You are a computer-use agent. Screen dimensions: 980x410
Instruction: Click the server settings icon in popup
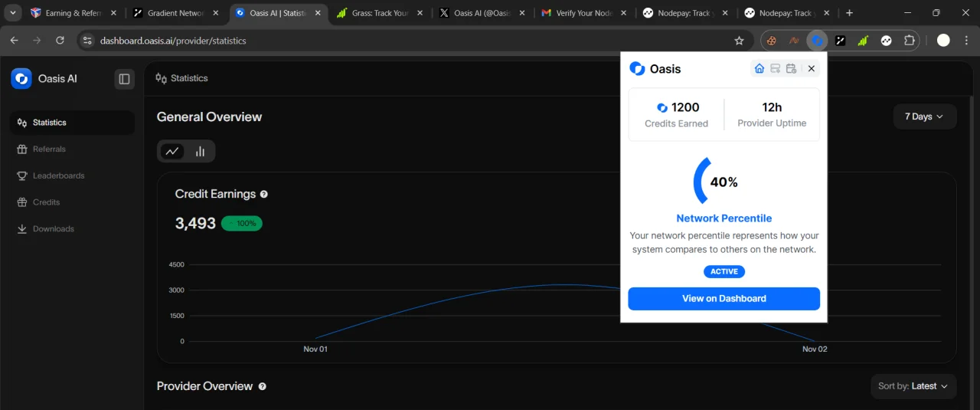(x=775, y=69)
